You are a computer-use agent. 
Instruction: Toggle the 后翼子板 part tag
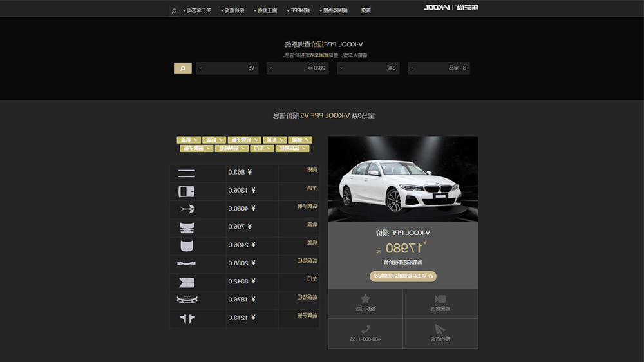[x=244, y=140]
